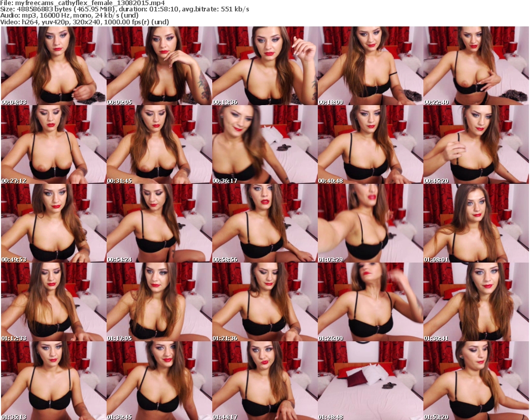Select the frame stamped 00:31:45
Viewport: 530px width, 420px height.
[159, 144]
